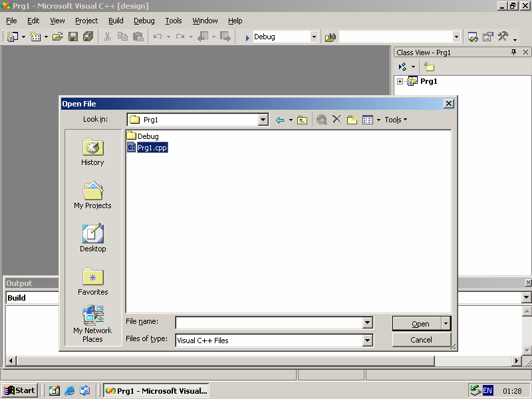Screen dimensions: 532x399
Task: Open the View menu
Action: click(57, 21)
